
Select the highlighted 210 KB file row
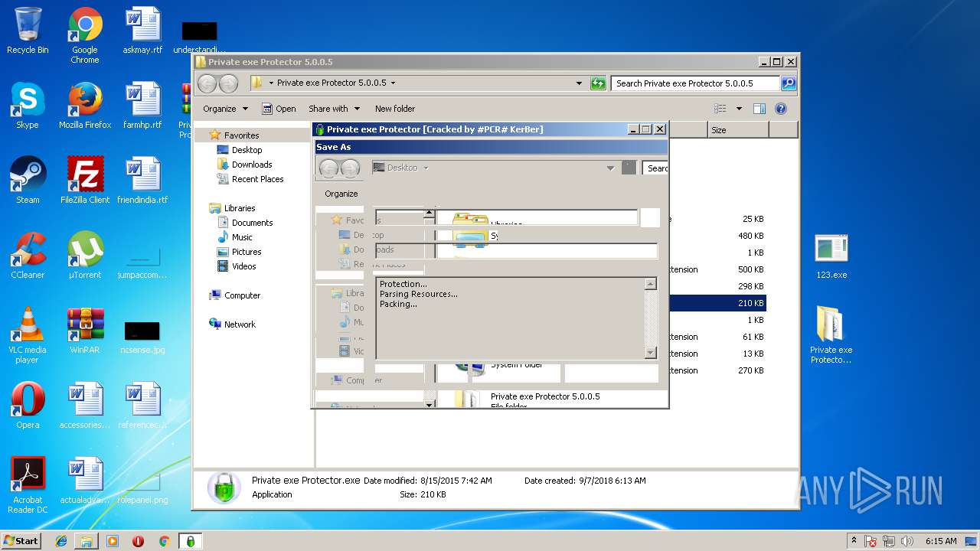point(717,303)
